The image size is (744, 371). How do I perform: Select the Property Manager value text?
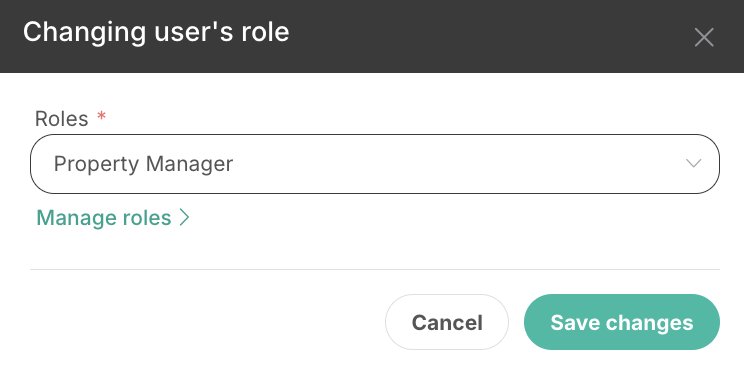pos(143,164)
